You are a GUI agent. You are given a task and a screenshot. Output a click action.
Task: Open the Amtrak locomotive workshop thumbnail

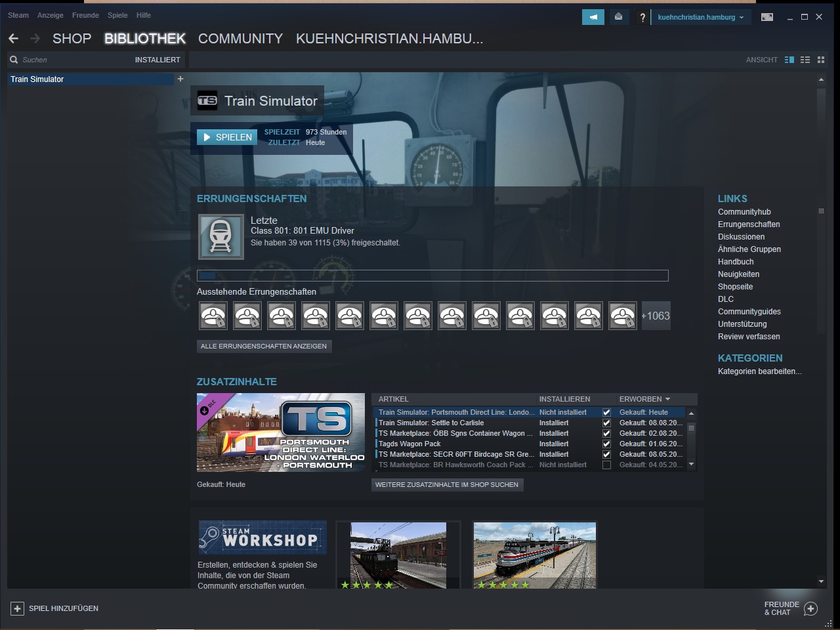pos(535,555)
